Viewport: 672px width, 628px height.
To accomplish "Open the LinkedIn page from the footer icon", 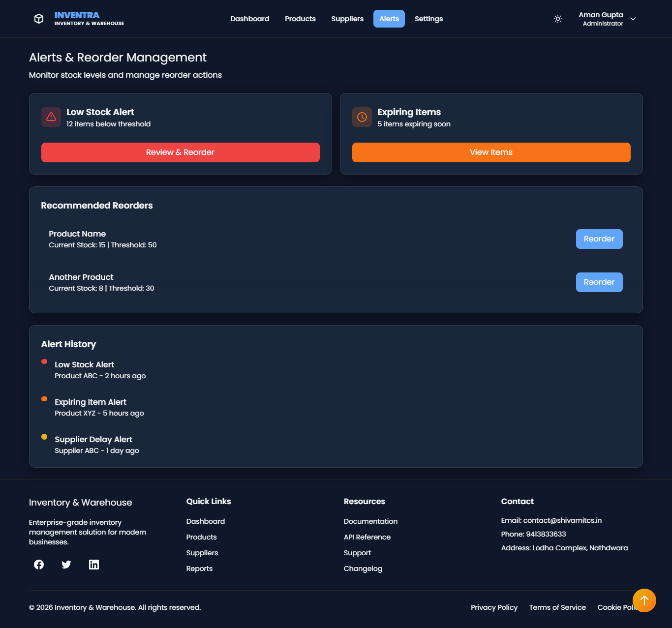I will [94, 565].
